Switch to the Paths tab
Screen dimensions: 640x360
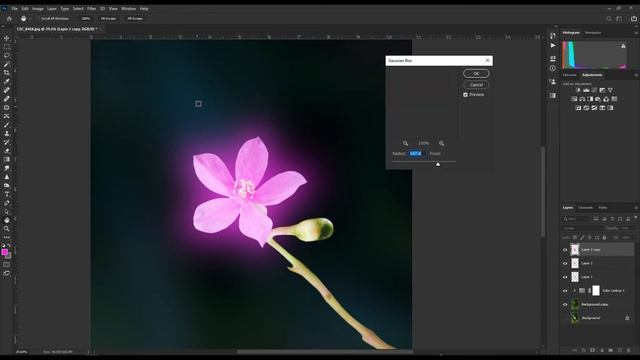click(603, 208)
